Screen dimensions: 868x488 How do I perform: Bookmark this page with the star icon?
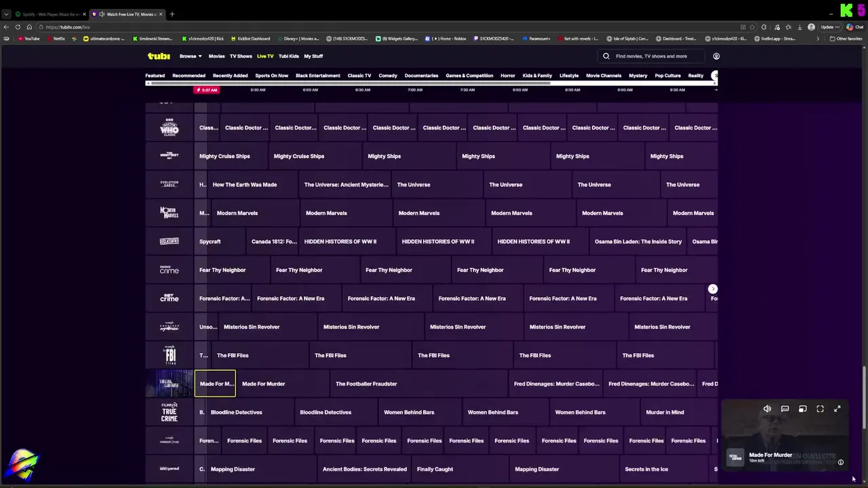pyautogui.click(x=753, y=27)
